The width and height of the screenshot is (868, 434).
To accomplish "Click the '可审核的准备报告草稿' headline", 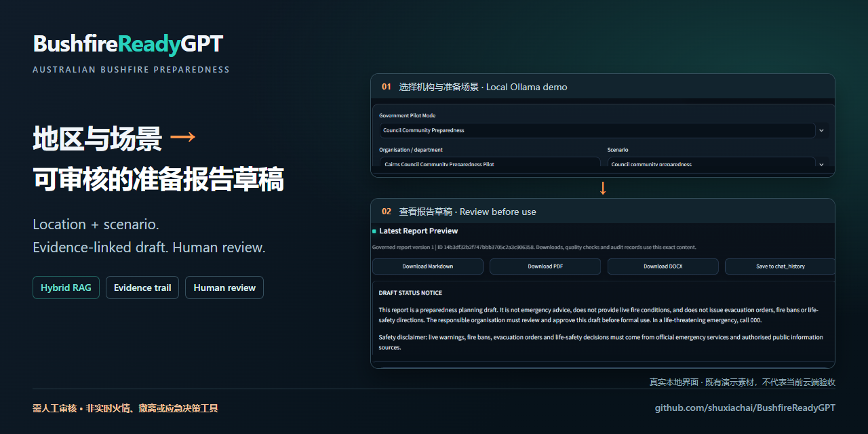I will pos(158,180).
